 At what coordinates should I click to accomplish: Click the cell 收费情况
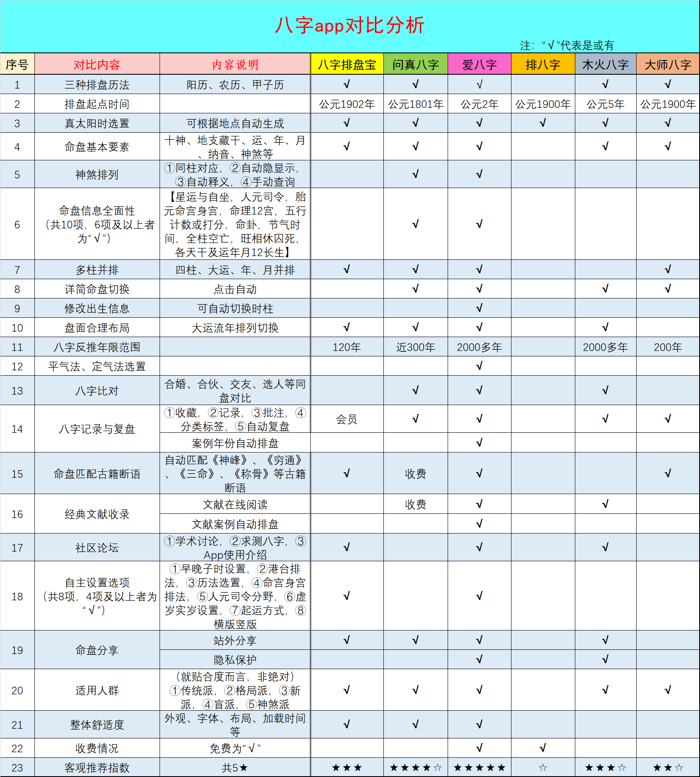(97, 748)
